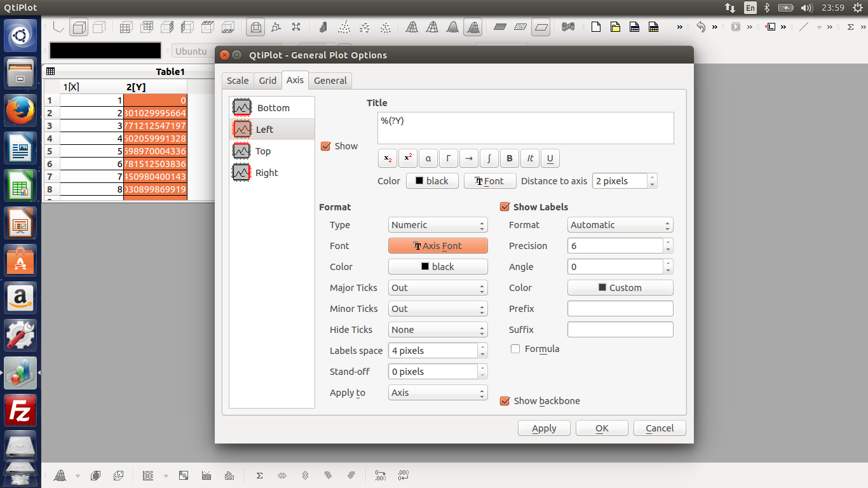868x488 pixels.
Task: Open the Hide Ticks dropdown
Action: pos(438,330)
